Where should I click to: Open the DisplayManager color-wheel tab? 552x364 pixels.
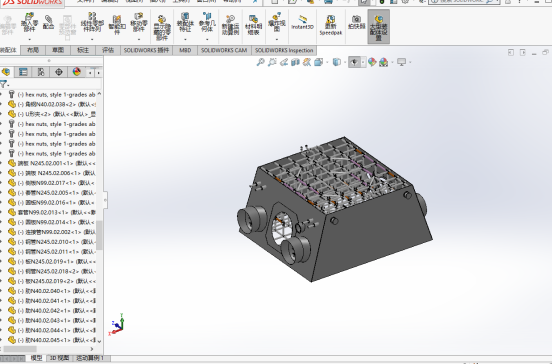tap(76, 72)
